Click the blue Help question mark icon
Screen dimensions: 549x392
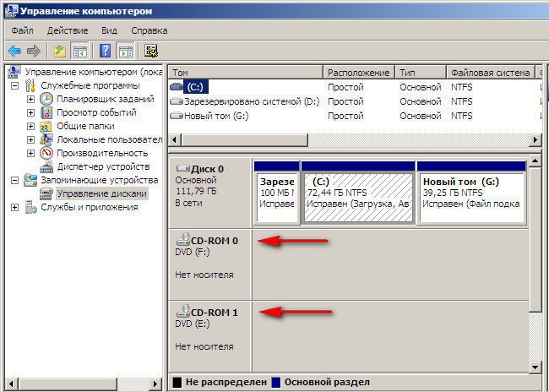106,51
